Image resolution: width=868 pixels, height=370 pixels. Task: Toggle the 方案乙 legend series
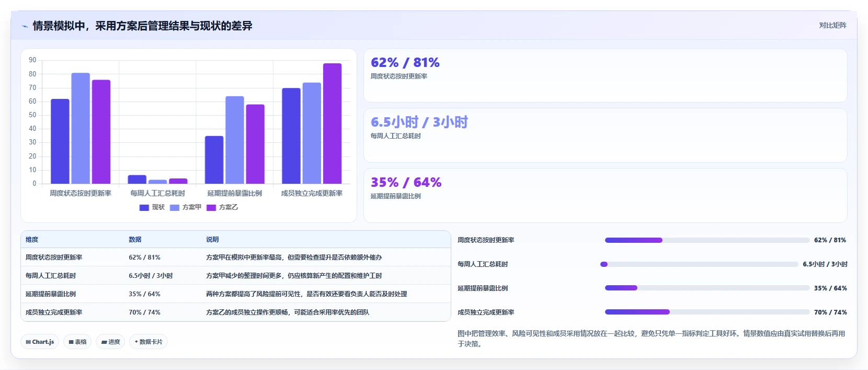click(222, 207)
